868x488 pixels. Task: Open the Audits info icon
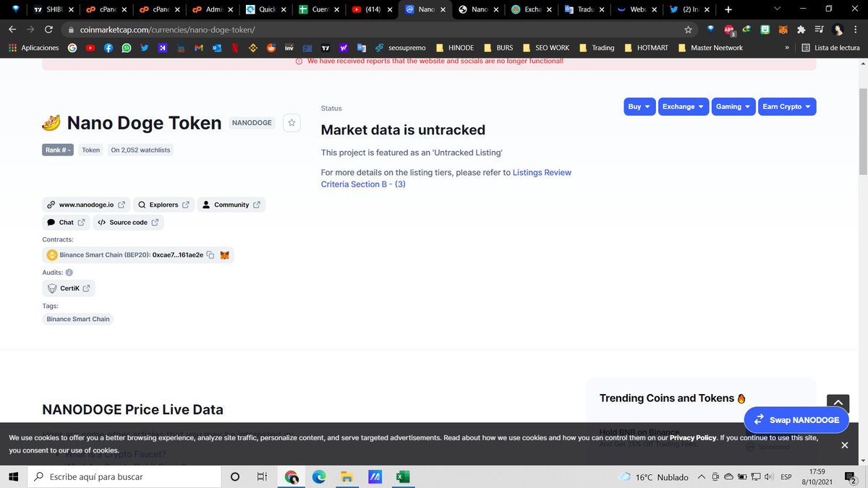[69, 273]
